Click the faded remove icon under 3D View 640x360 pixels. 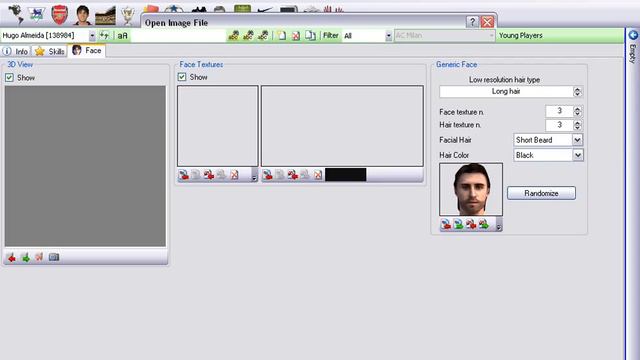[x=39, y=257]
